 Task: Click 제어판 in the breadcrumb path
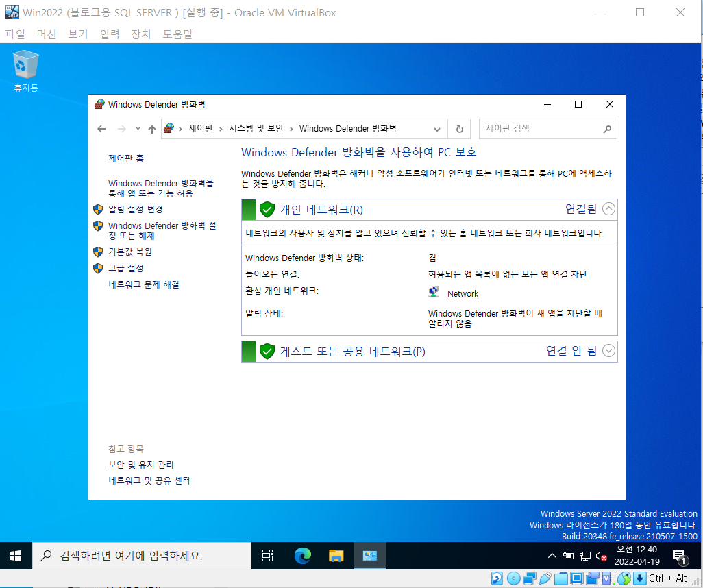tap(200, 129)
